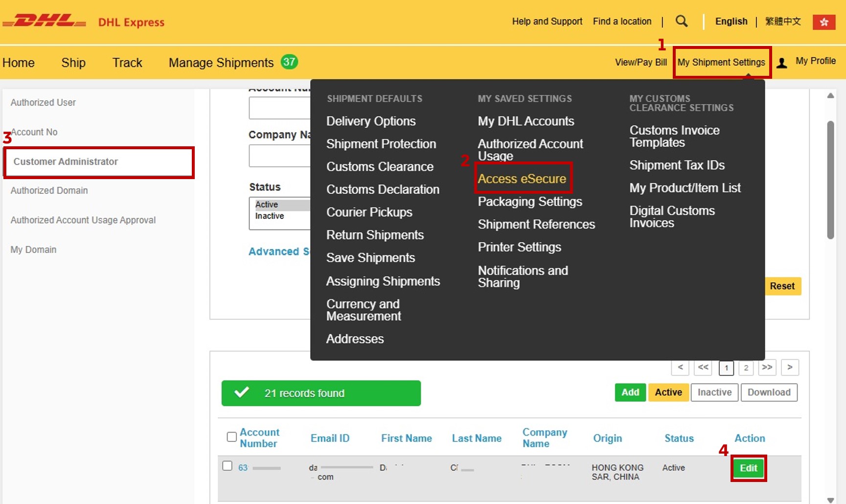
Task: Open Track menu
Action: [x=127, y=63]
